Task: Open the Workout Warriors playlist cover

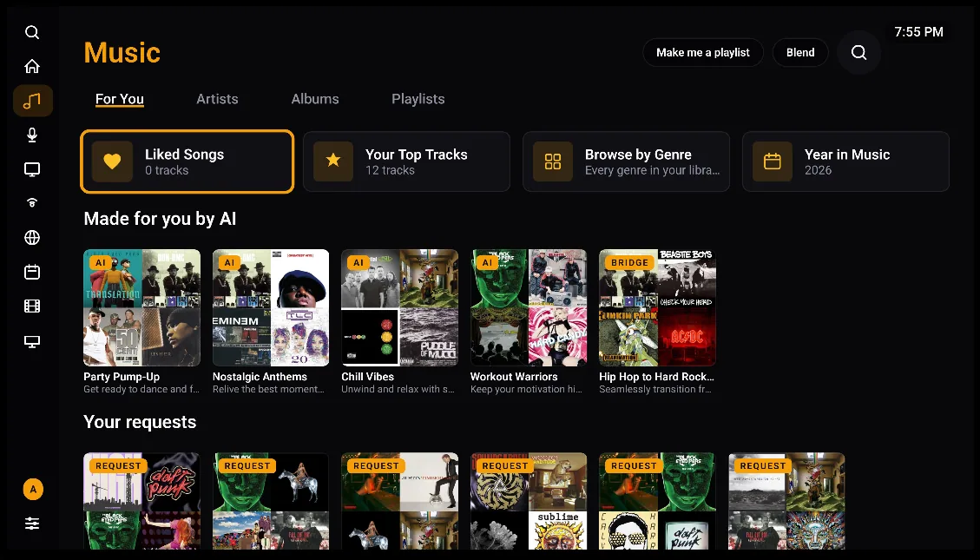Action: pos(529,307)
